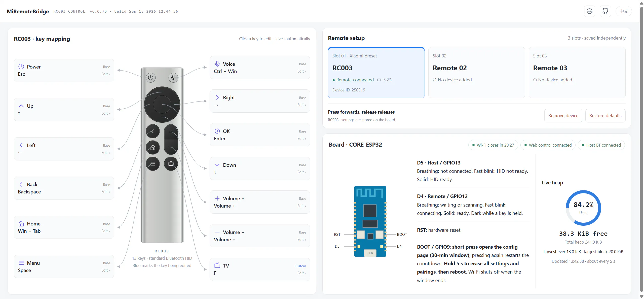This screenshot has height=299, width=644.
Task: Click the 84.2% live heap gauge
Action: [x=583, y=208]
